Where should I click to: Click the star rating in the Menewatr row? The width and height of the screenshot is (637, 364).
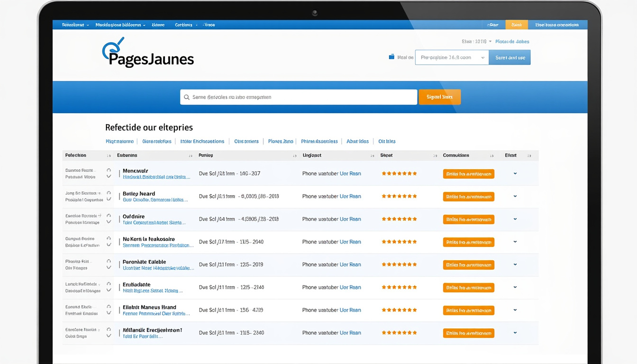coord(399,173)
